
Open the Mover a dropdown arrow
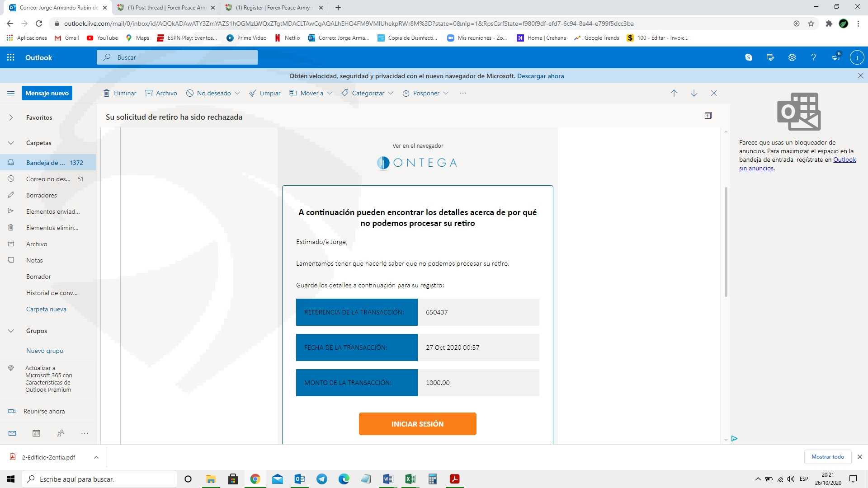pyautogui.click(x=330, y=93)
